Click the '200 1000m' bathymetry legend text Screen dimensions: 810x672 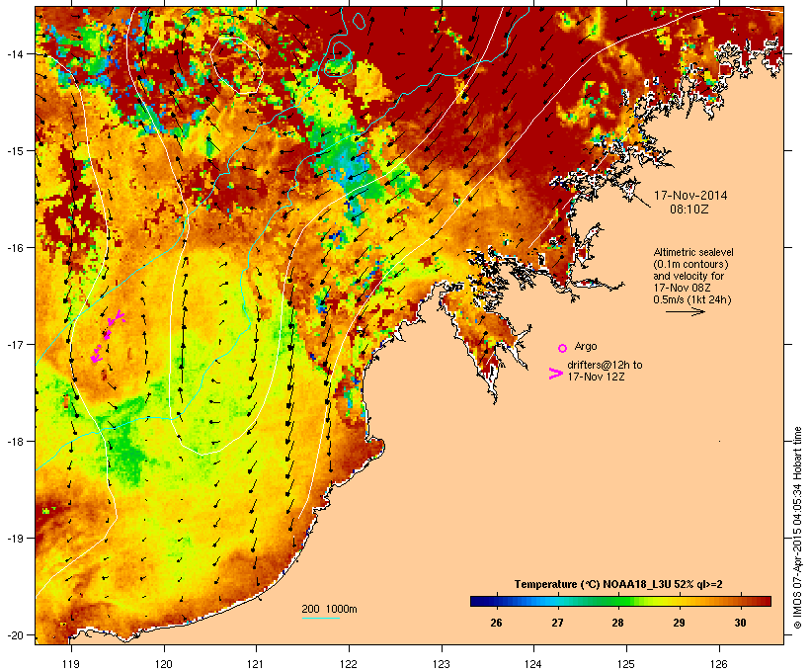(329, 609)
